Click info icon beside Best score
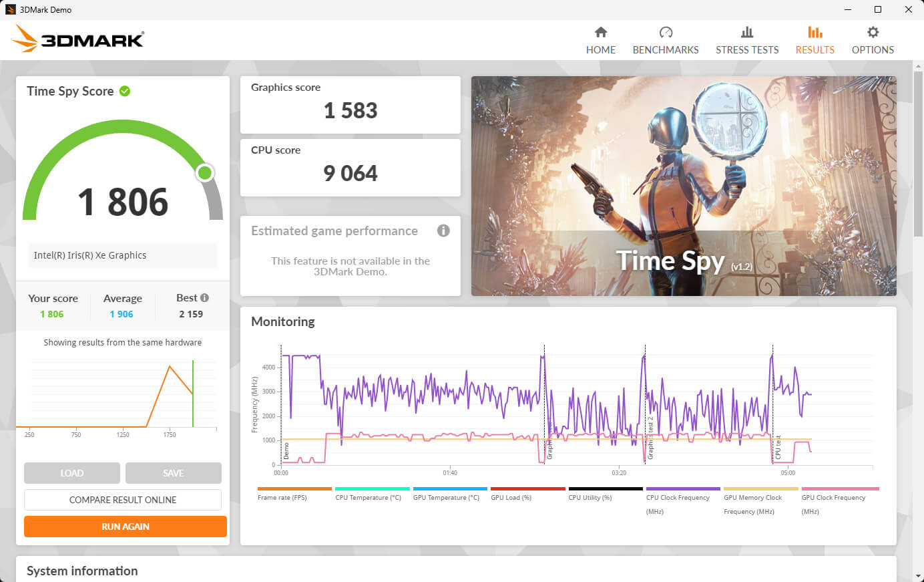Screen dimensions: 924x582 [204, 298]
